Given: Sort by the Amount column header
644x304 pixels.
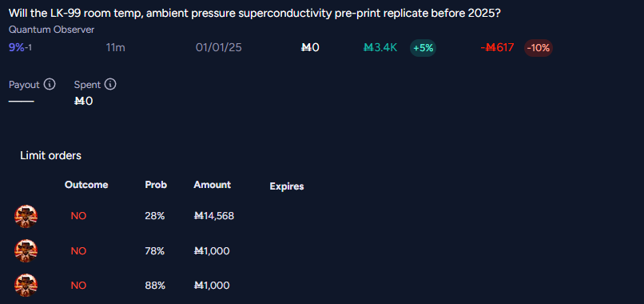Looking at the screenshot, I should (x=213, y=185).
